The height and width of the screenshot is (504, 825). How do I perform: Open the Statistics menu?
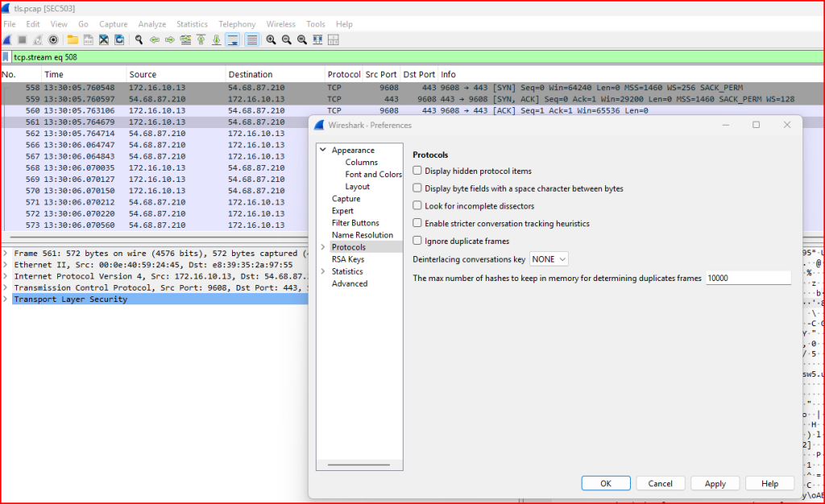(192, 24)
